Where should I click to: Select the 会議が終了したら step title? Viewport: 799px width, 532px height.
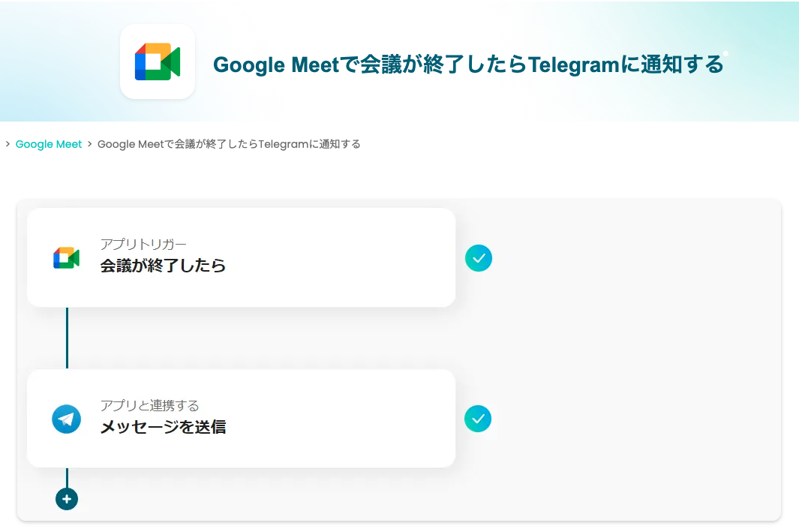point(163,266)
